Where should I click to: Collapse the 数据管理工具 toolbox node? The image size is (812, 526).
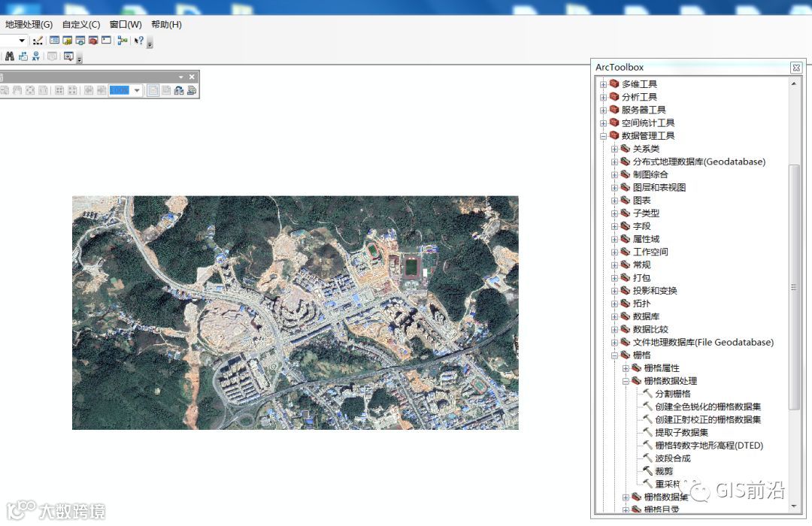[603, 136]
